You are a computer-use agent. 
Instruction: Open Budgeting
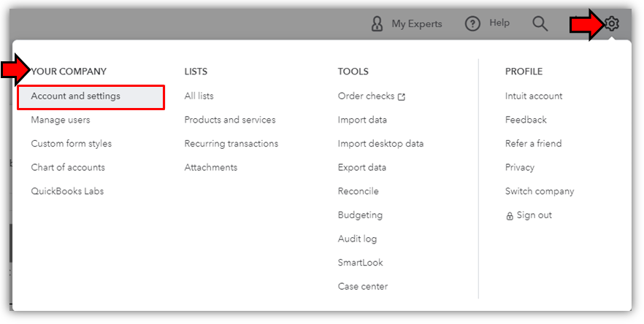click(360, 215)
